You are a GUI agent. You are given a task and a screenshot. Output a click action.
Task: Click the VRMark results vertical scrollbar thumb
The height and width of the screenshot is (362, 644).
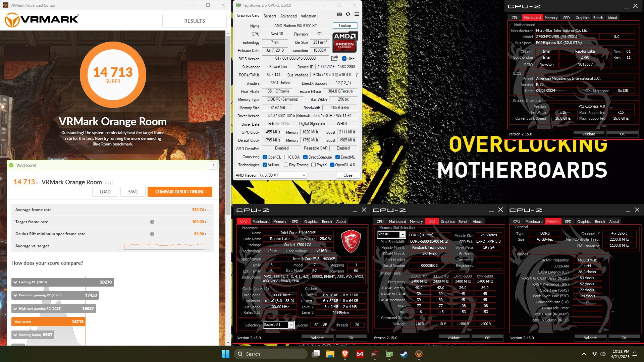click(228, 126)
